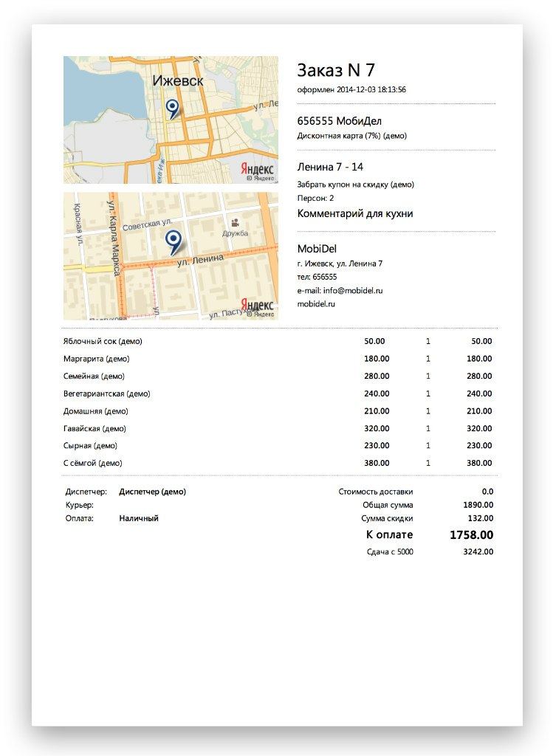Click Ижевск city label on map
The image size is (553, 756).
pyautogui.click(x=178, y=80)
